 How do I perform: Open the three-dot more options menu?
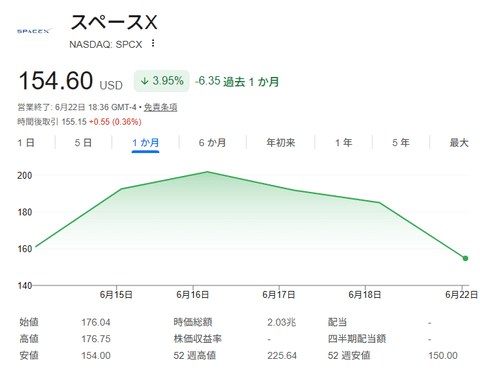click(x=153, y=43)
